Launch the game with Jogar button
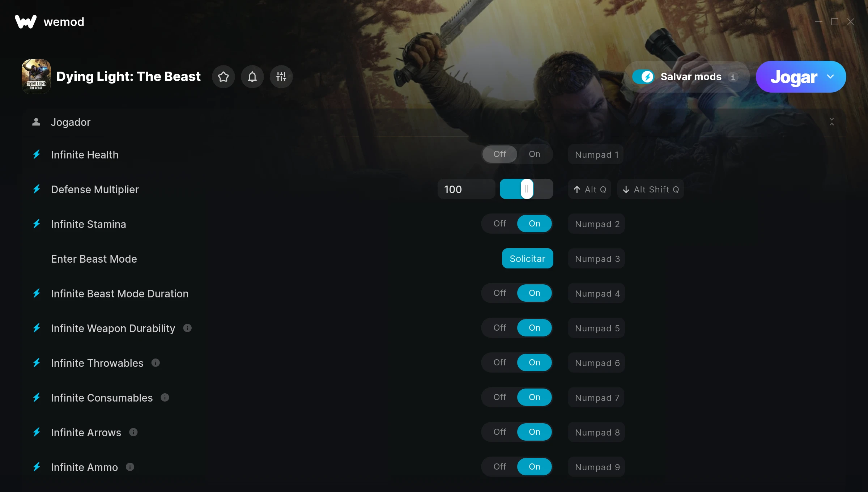Image resolution: width=868 pixels, height=492 pixels. pyautogui.click(x=793, y=77)
